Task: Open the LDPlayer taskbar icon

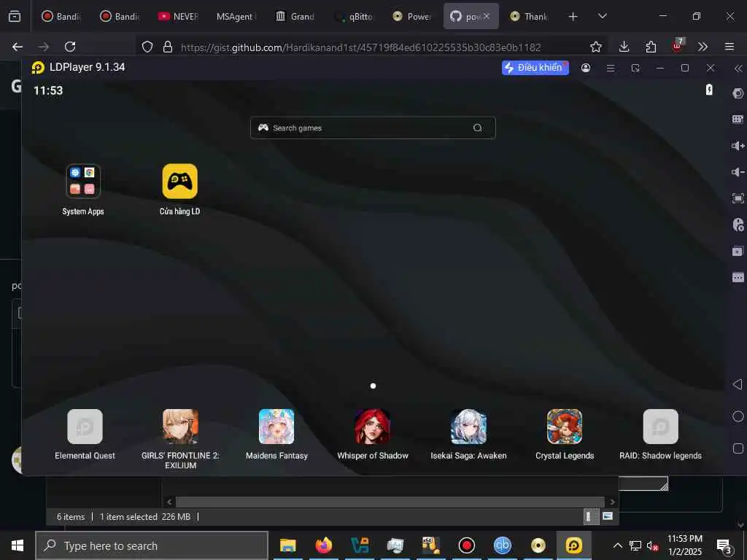Action: pos(573,545)
